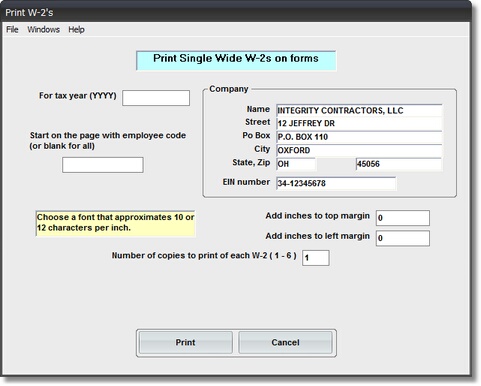The width and height of the screenshot is (481, 386).
Task: Click the 'For tax year (YYYY)' label
Action: tap(78, 96)
